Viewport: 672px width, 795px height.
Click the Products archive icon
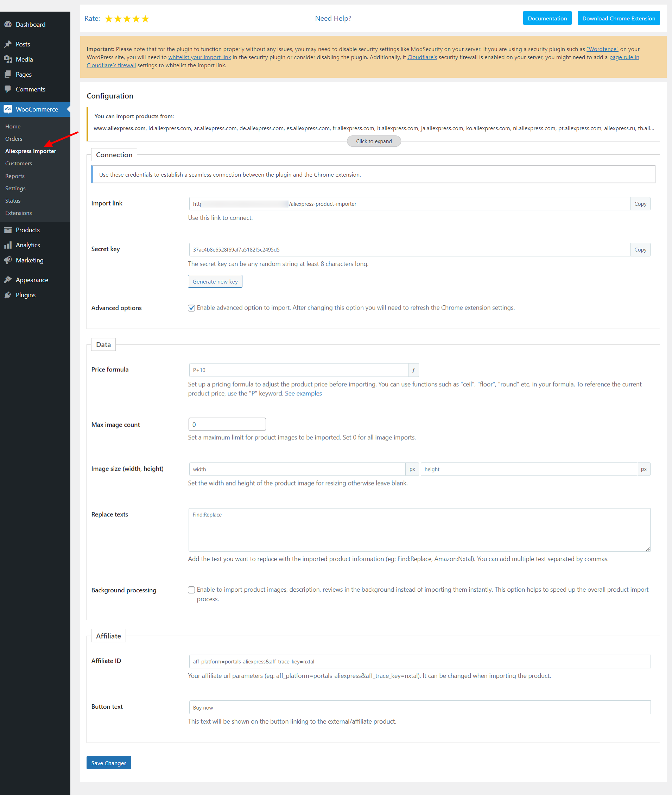point(8,230)
